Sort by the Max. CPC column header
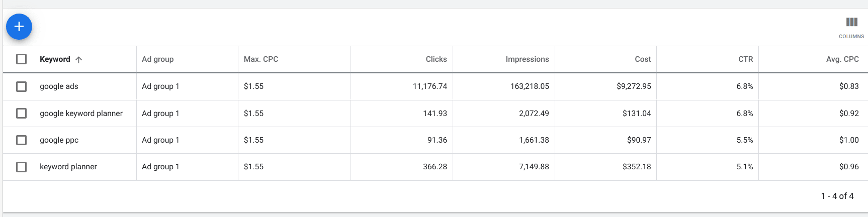 point(261,59)
